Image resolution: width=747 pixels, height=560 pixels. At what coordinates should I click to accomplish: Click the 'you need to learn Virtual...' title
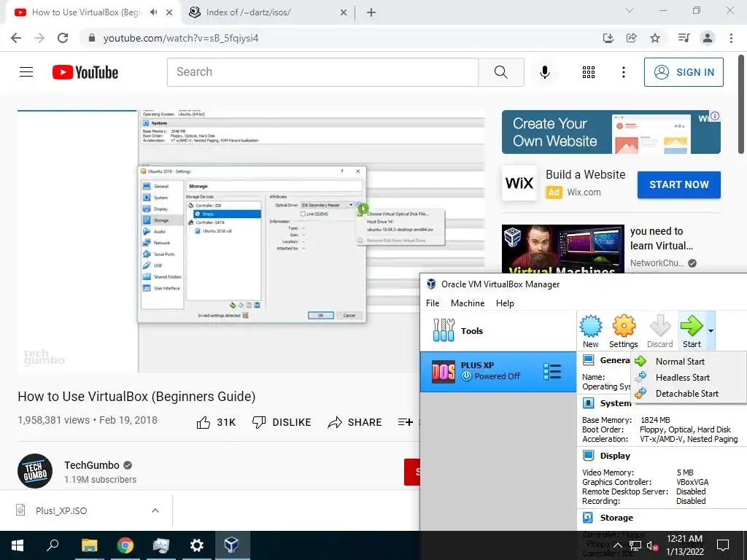[x=661, y=238]
